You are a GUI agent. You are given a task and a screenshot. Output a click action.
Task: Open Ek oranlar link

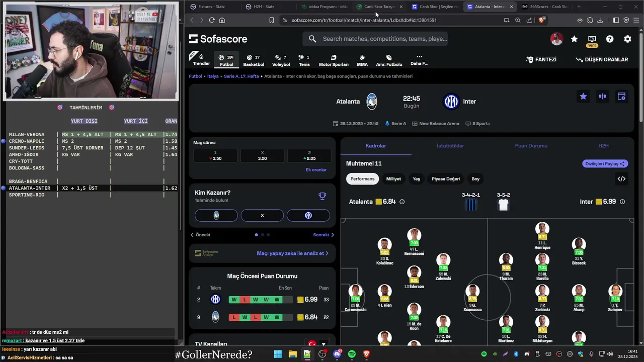click(x=316, y=170)
